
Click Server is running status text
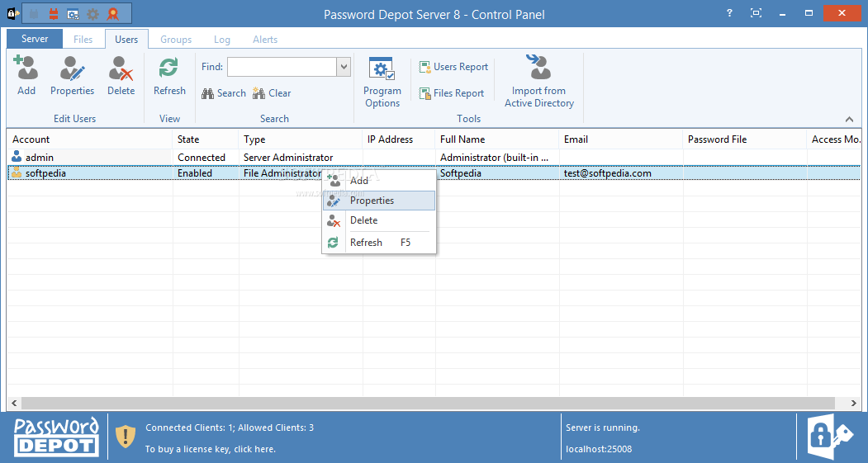[603, 428]
